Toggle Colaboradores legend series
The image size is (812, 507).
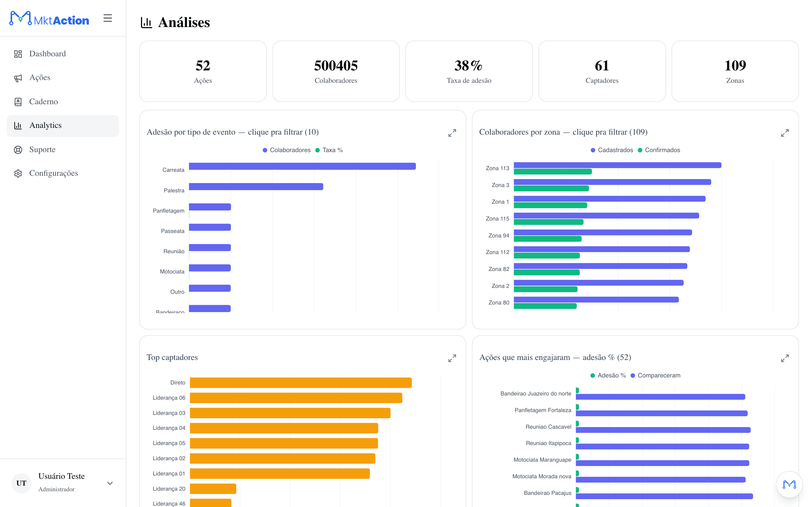pos(286,150)
